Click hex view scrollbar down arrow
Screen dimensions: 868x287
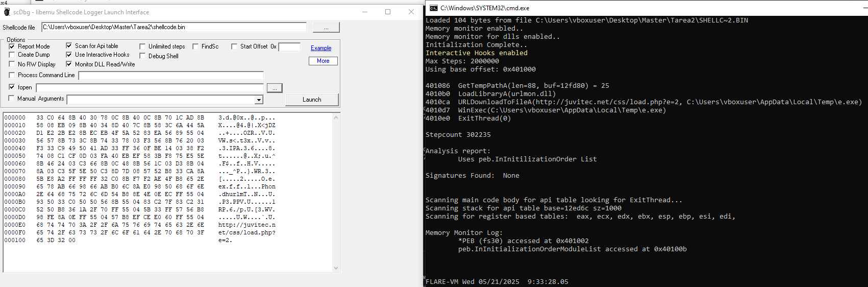coord(336,268)
